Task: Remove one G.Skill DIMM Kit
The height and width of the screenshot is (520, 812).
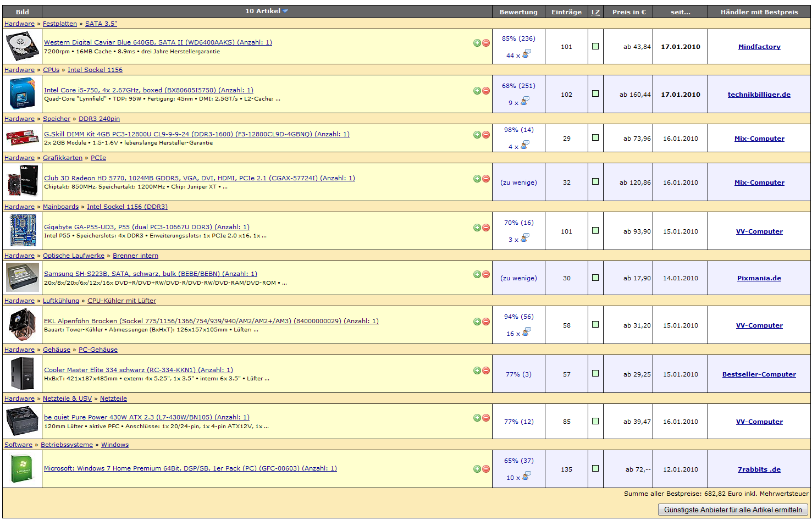Action: (486, 135)
